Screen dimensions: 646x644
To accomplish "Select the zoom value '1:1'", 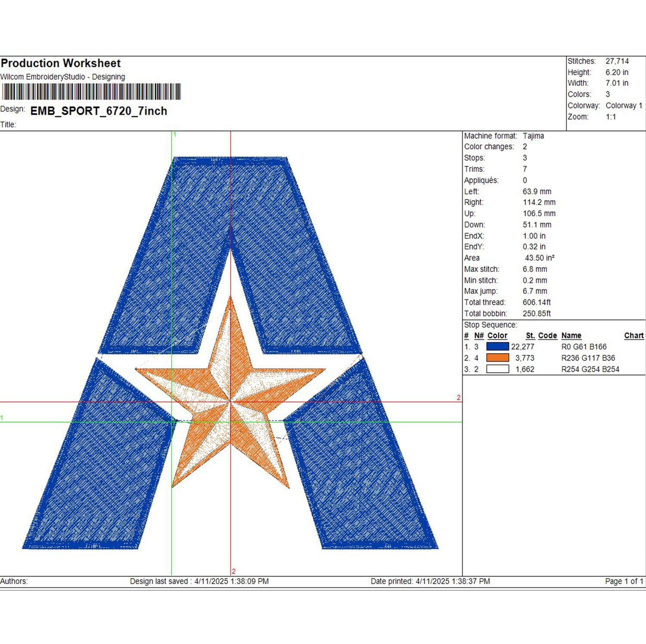I will [x=611, y=117].
